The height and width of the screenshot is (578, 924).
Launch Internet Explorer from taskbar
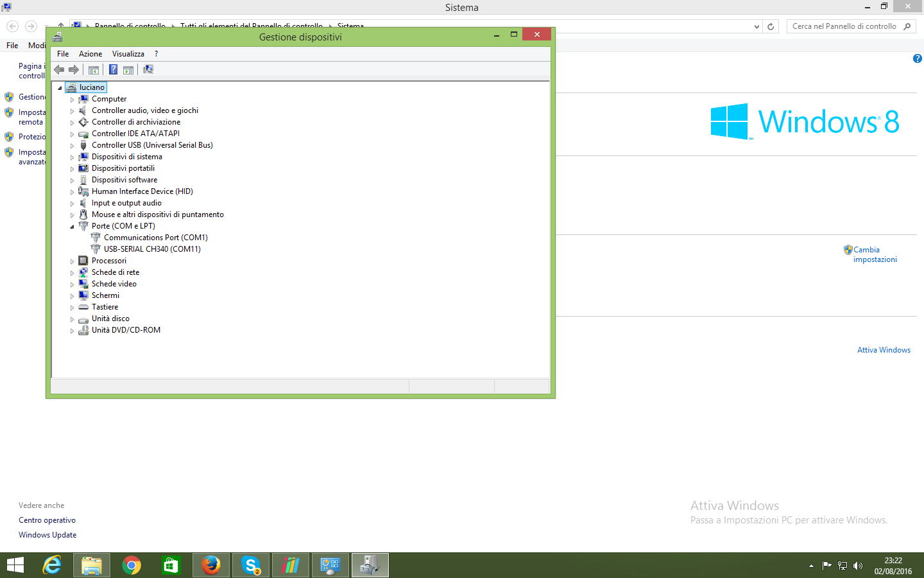coord(52,565)
